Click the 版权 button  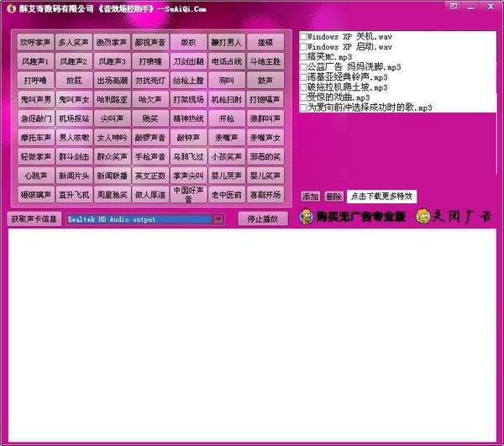(188, 42)
